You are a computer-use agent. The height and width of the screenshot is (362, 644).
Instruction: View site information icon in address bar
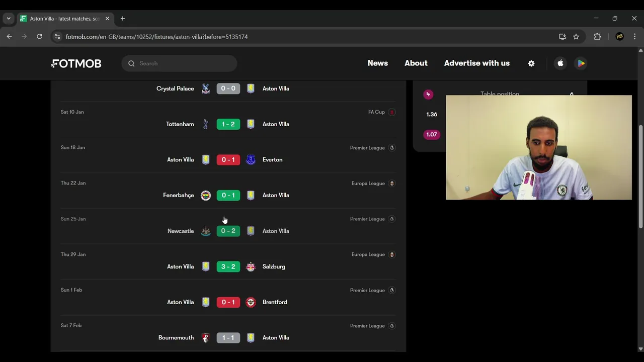tap(57, 37)
